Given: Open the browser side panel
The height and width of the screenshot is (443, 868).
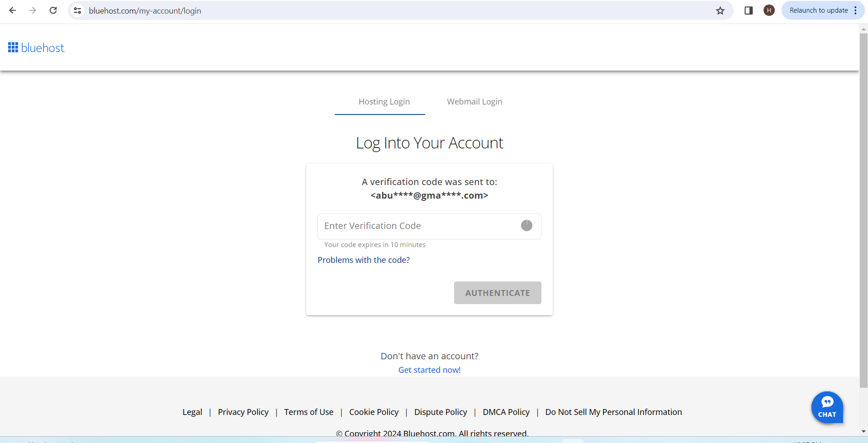Looking at the screenshot, I should 749,10.
